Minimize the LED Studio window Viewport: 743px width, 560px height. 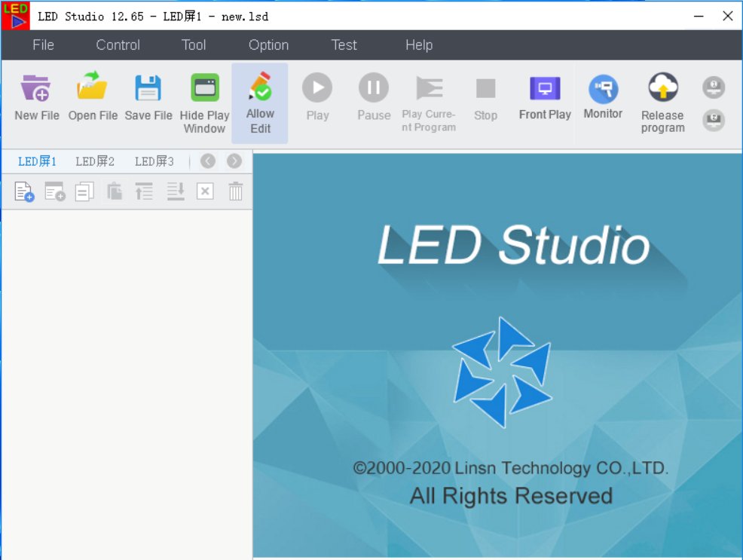coord(699,16)
